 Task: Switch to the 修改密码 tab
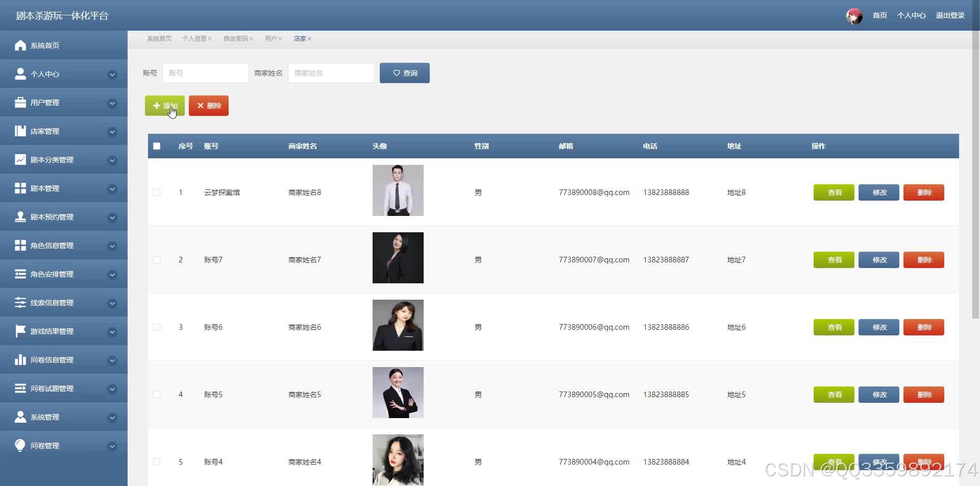(235, 39)
